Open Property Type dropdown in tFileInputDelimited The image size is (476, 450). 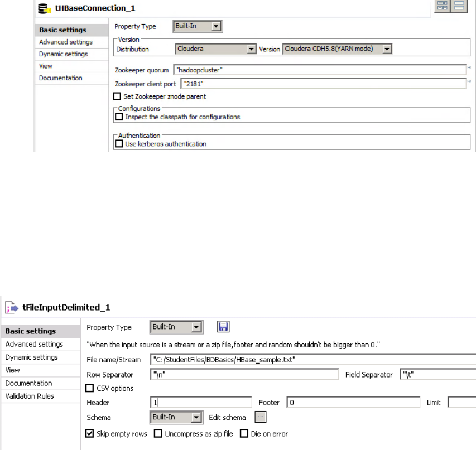(176, 327)
